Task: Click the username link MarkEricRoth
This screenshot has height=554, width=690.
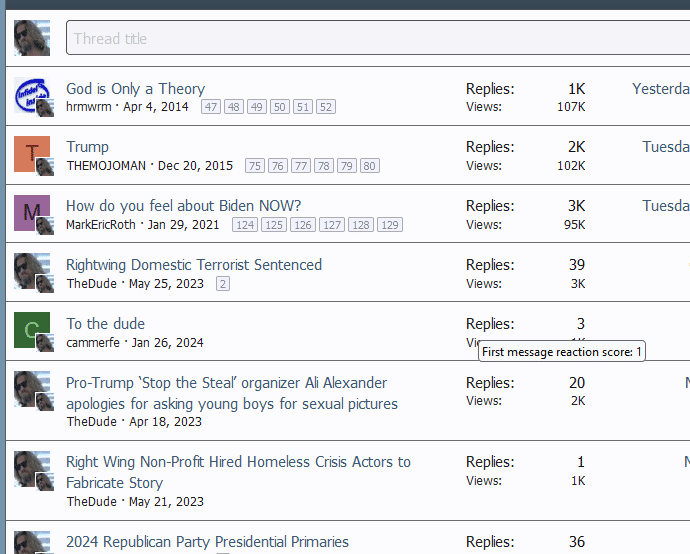Action: click(101, 225)
